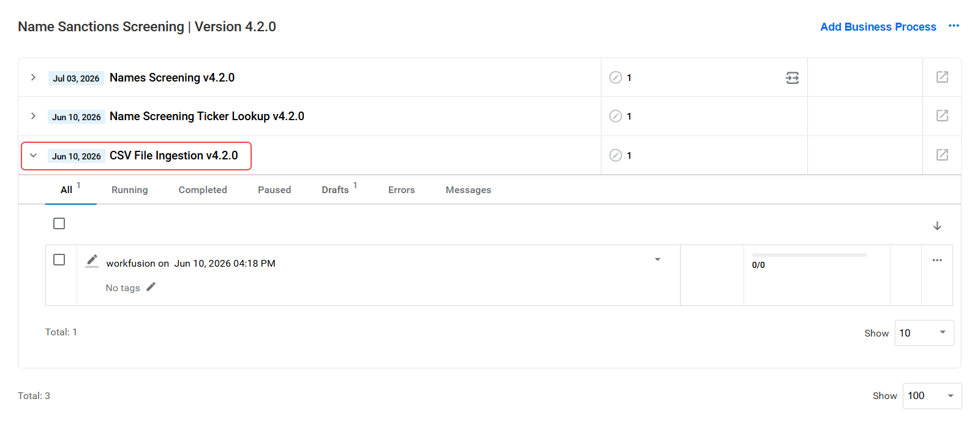Click the 0/0 progress bar
980x423 pixels.
click(809, 255)
